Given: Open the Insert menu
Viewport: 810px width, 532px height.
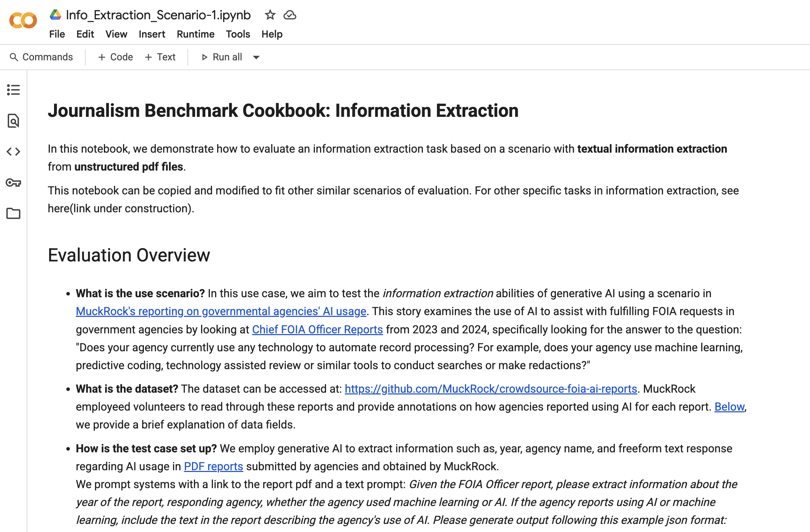Looking at the screenshot, I should point(152,34).
